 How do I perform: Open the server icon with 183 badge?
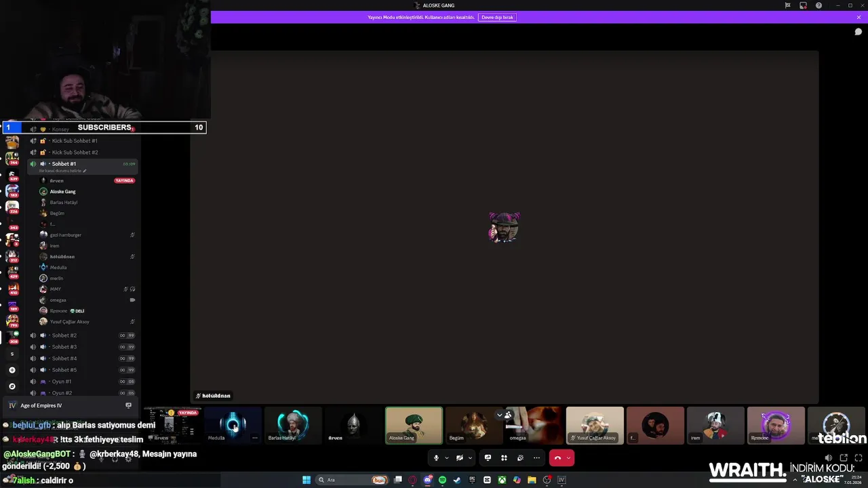12,190
